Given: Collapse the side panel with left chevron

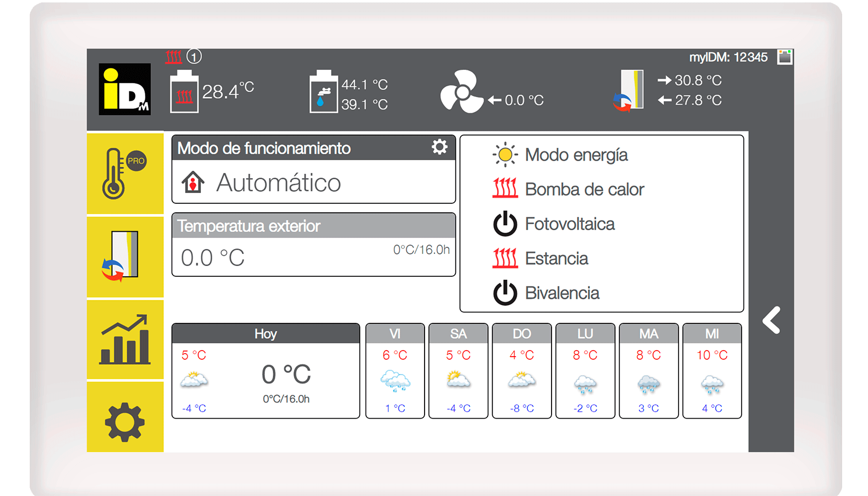Looking at the screenshot, I should coord(772,320).
